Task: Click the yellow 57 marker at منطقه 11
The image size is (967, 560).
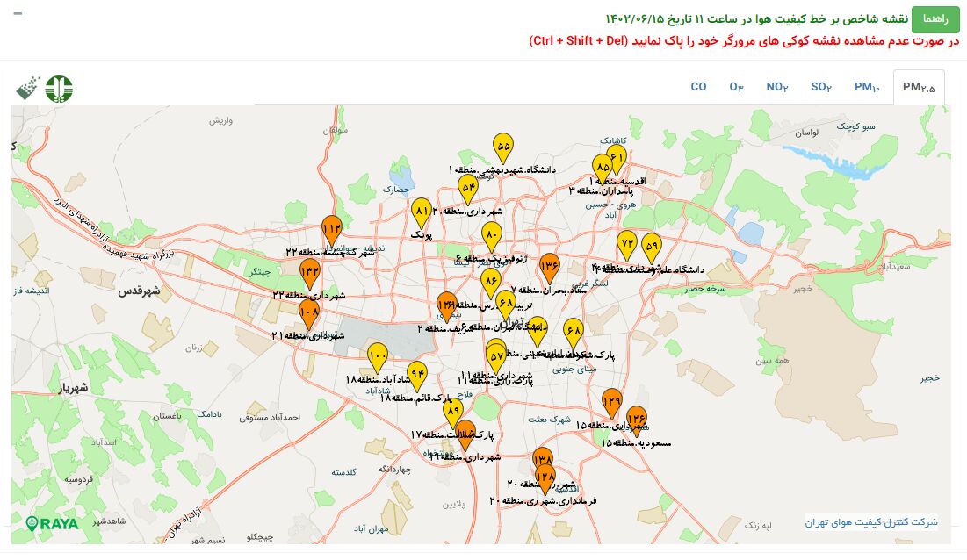Action: point(496,359)
